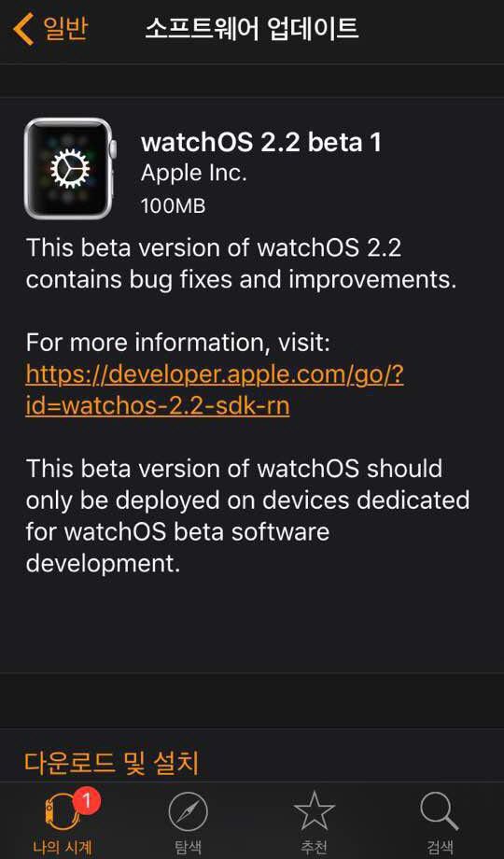Tap the red notification badge

pyautogui.click(x=86, y=802)
